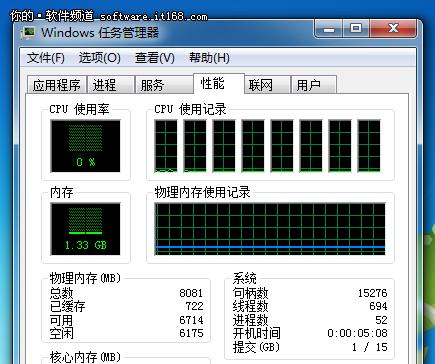Image resolution: width=435 pixels, height=364 pixels.
Task: Open the 帮助(H) menu
Action: click(209, 58)
